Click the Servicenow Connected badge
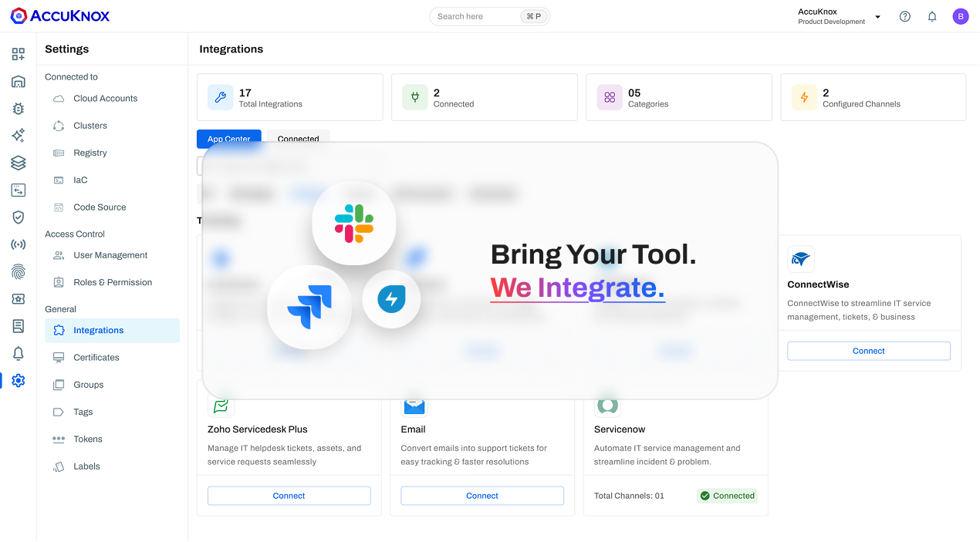The height and width of the screenshot is (542, 980). click(727, 496)
